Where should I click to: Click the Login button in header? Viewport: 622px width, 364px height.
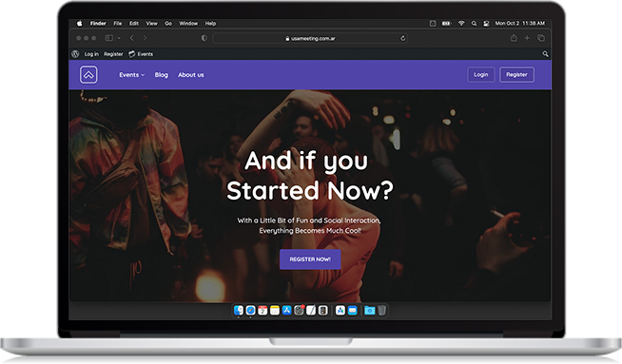[x=481, y=74]
